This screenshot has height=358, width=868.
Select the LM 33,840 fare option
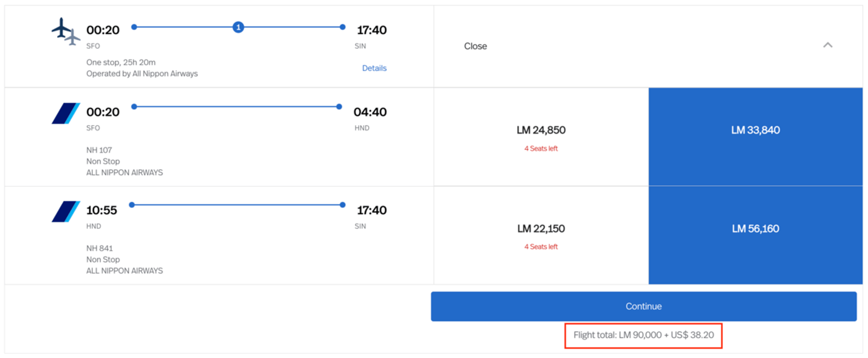(755, 137)
